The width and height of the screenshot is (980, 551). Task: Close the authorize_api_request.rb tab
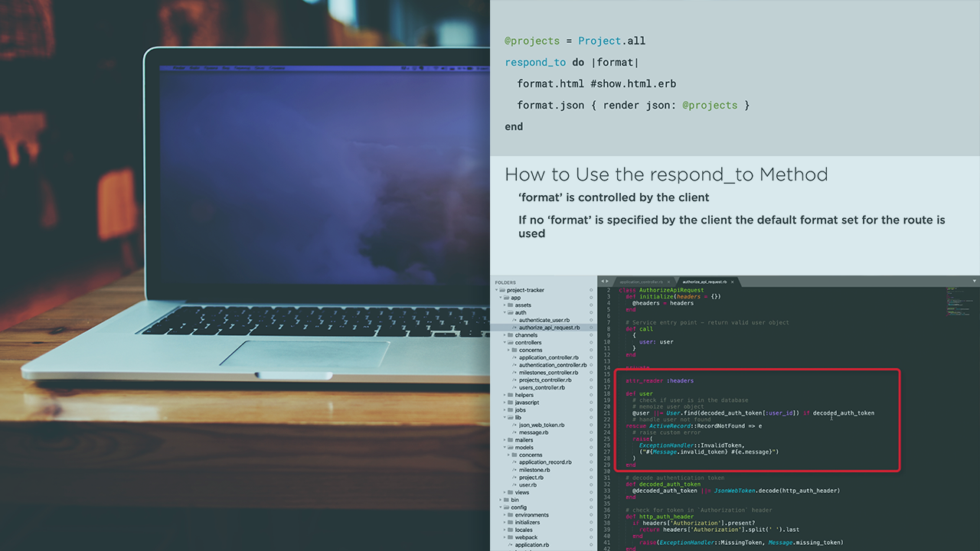732,282
